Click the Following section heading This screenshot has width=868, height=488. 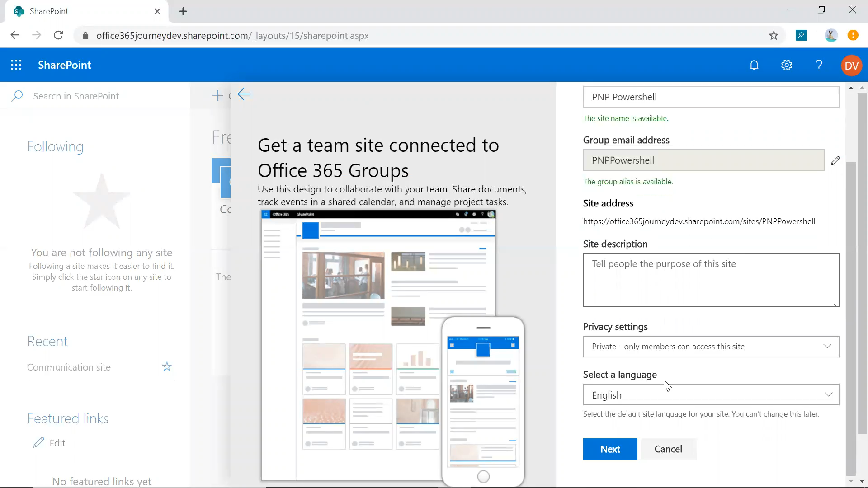(55, 147)
